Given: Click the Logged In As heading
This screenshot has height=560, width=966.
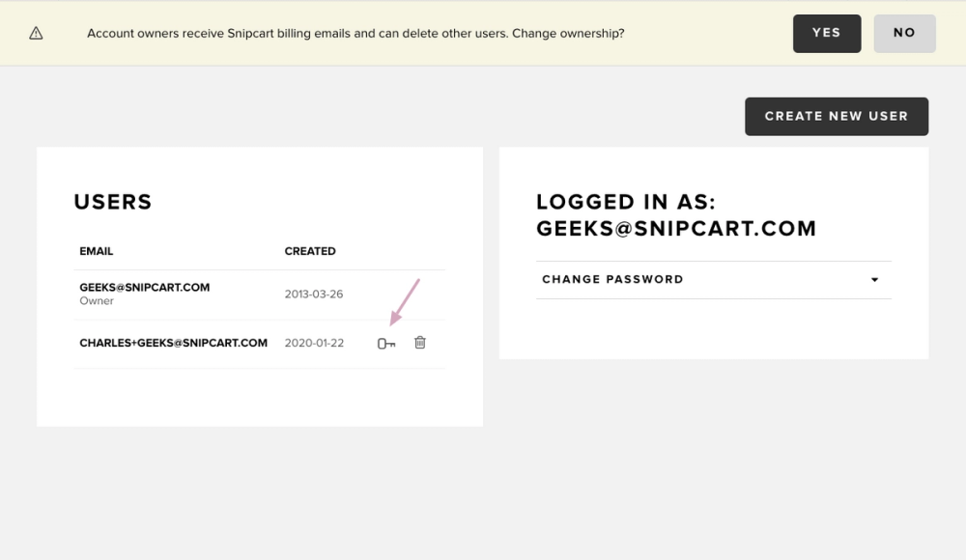Looking at the screenshot, I should point(676,215).
